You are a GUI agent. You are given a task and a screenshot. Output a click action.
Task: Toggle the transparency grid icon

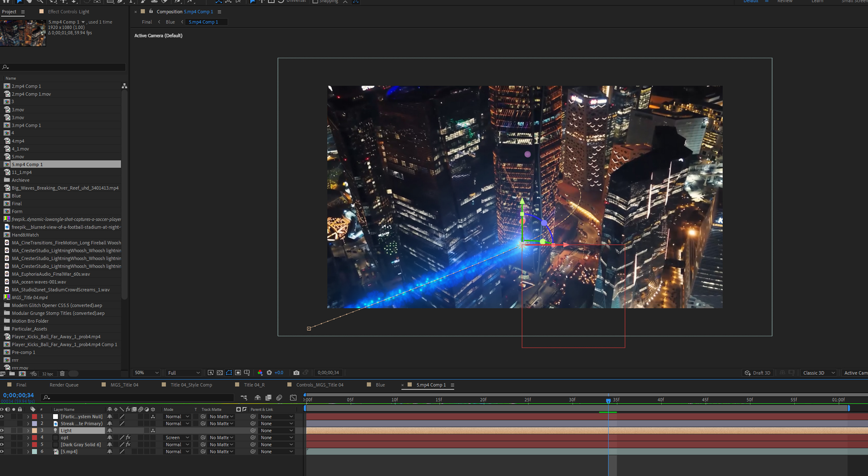click(220, 372)
